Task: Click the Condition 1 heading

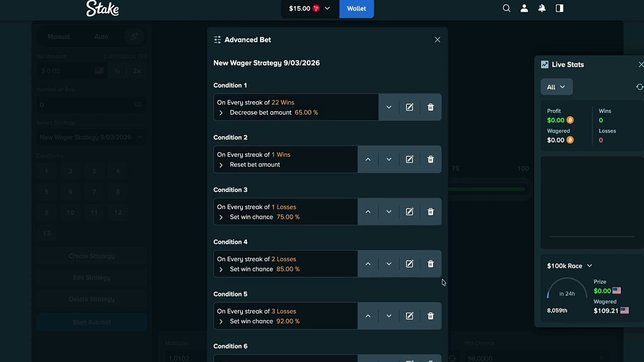Action: (x=230, y=85)
